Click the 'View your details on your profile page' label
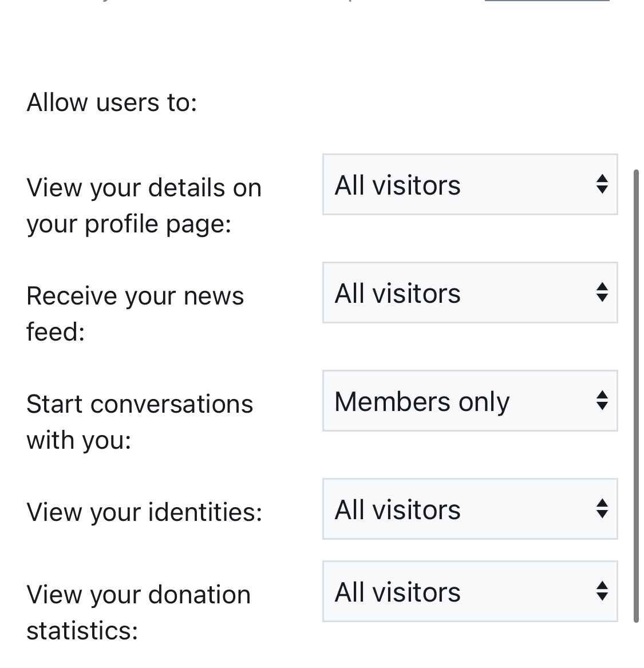 coord(144,205)
